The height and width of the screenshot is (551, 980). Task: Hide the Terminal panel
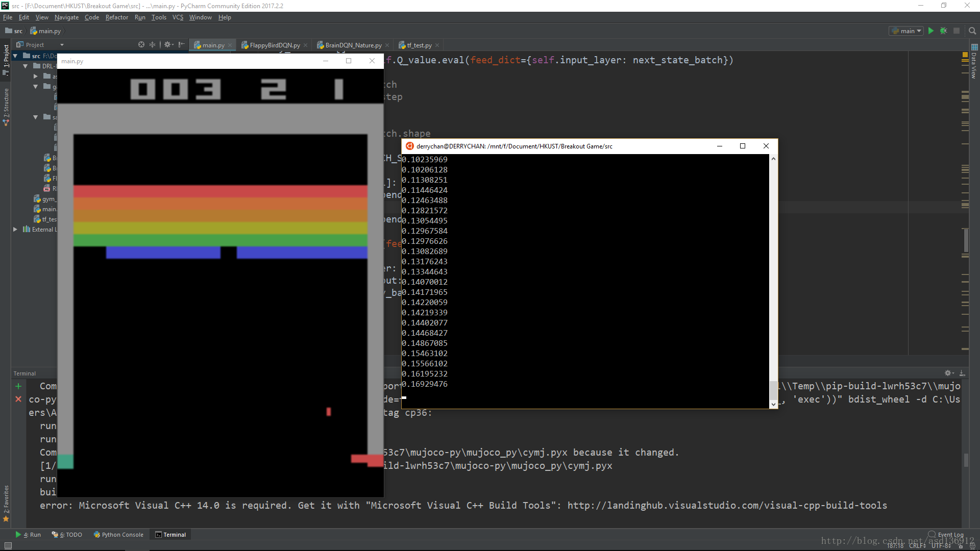[x=962, y=373]
